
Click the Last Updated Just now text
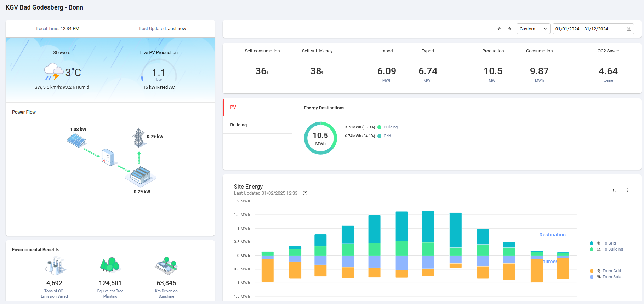163,29
